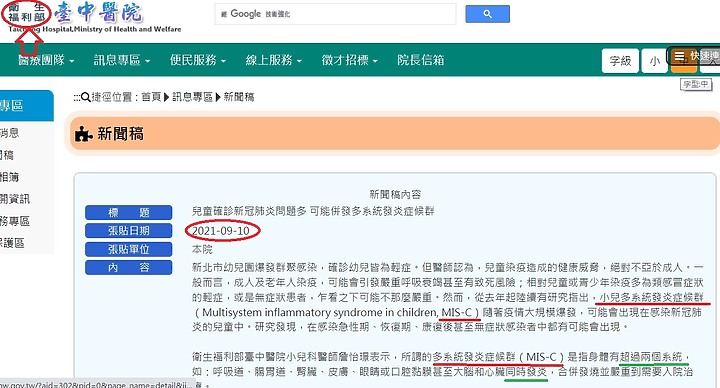Click the 標題 label
720x388 pixels.
coord(129,213)
